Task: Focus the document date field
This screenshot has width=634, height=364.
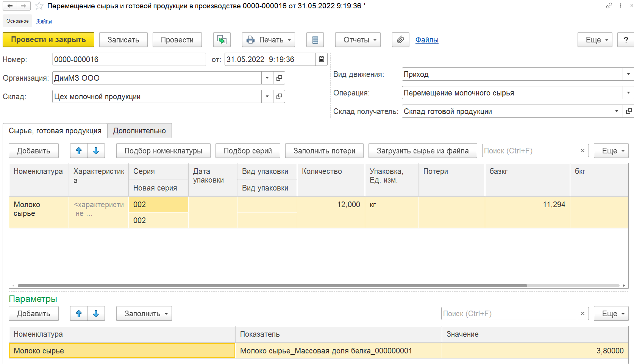Action: point(270,59)
